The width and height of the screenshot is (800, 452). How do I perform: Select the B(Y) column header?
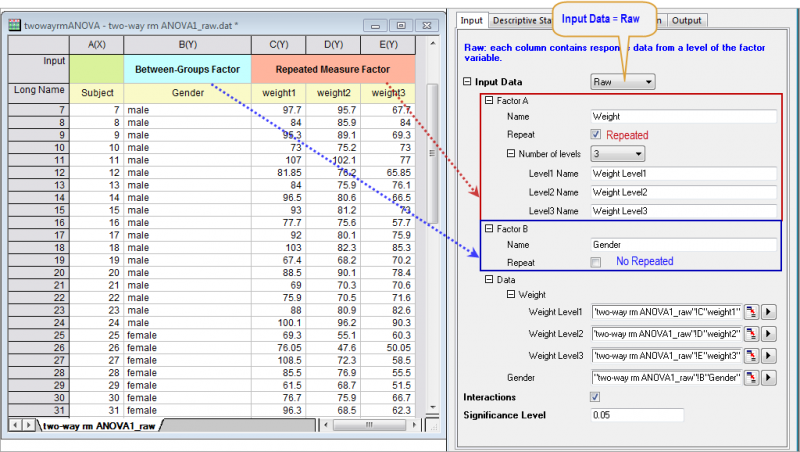pyautogui.click(x=187, y=44)
